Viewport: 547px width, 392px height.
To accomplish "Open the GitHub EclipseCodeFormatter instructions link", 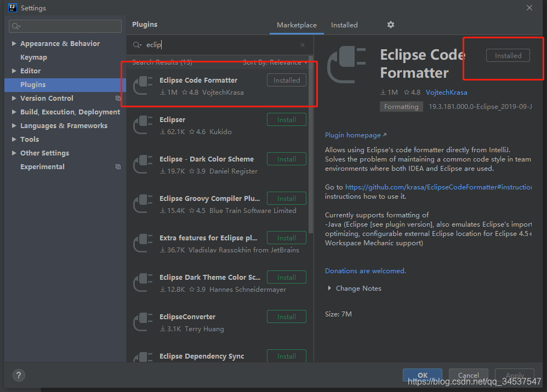I will pyautogui.click(x=438, y=187).
